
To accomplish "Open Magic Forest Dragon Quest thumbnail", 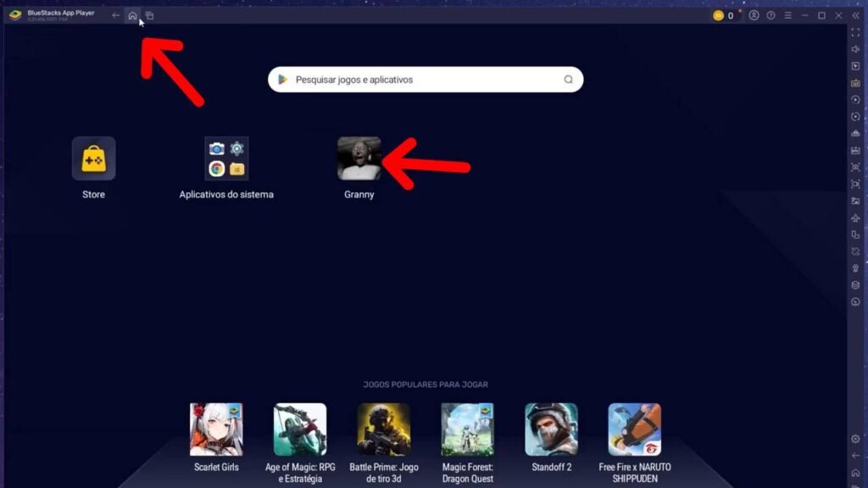I will click(467, 430).
